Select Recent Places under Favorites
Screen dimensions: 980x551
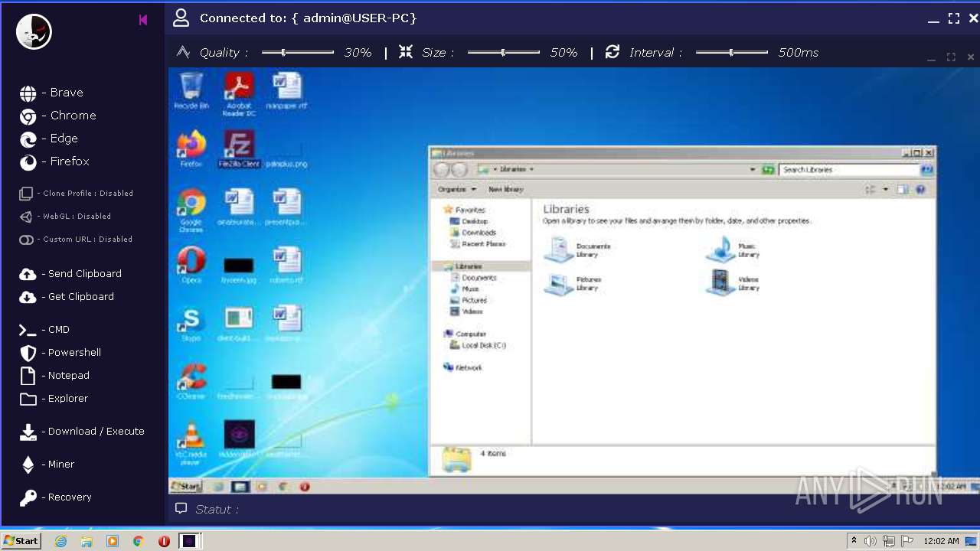pyautogui.click(x=479, y=244)
